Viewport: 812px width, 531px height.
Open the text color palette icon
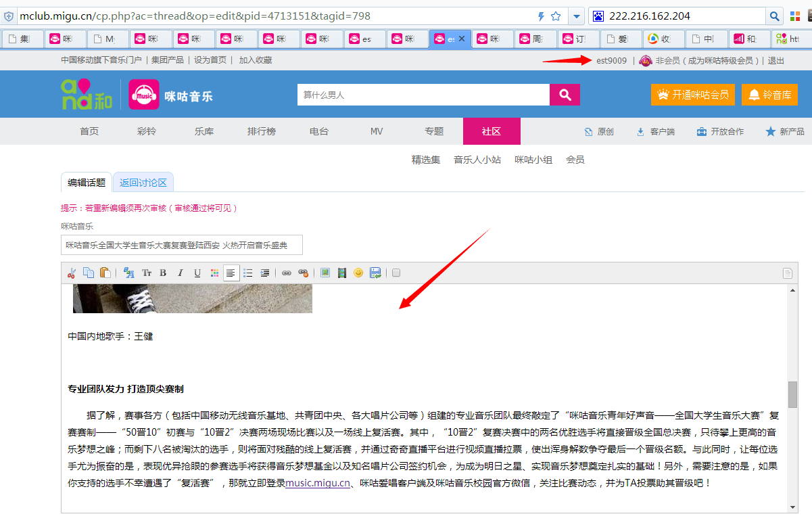[x=214, y=273]
